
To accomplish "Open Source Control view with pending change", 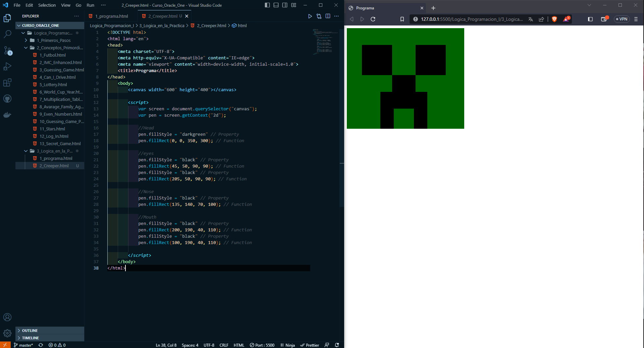I will [x=7, y=50].
